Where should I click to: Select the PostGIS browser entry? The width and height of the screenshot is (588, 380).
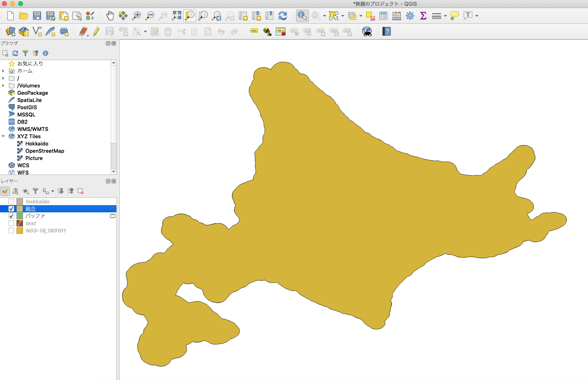[27, 107]
